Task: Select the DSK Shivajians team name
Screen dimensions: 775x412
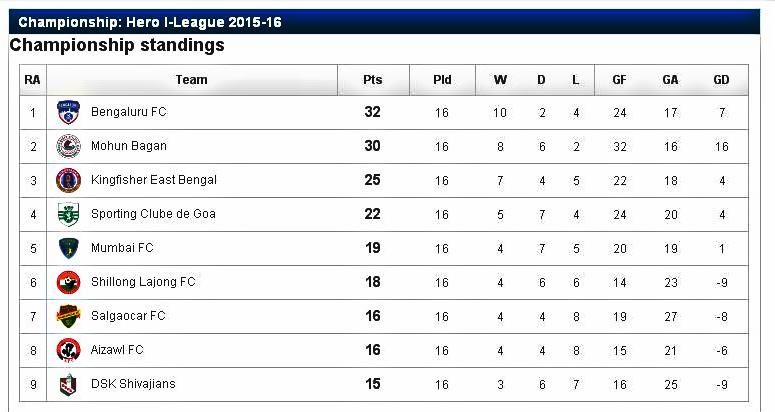Action: pyautogui.click(x=134, y=384)
